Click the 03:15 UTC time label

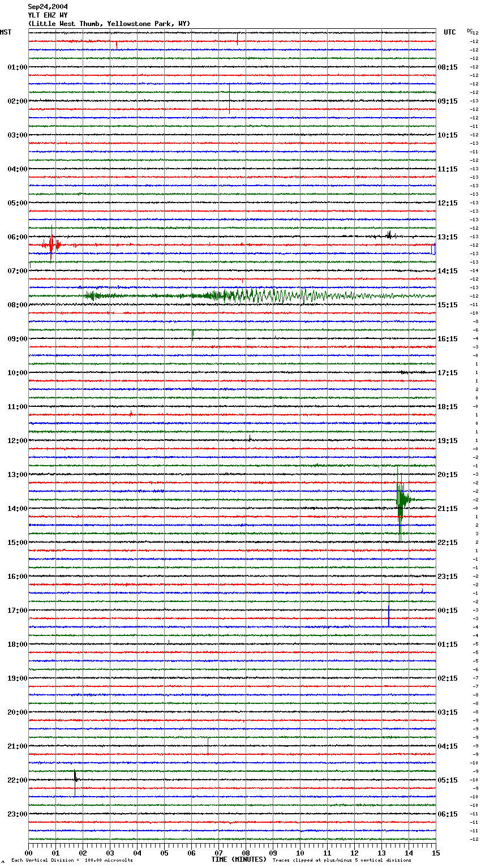(448, 712)
